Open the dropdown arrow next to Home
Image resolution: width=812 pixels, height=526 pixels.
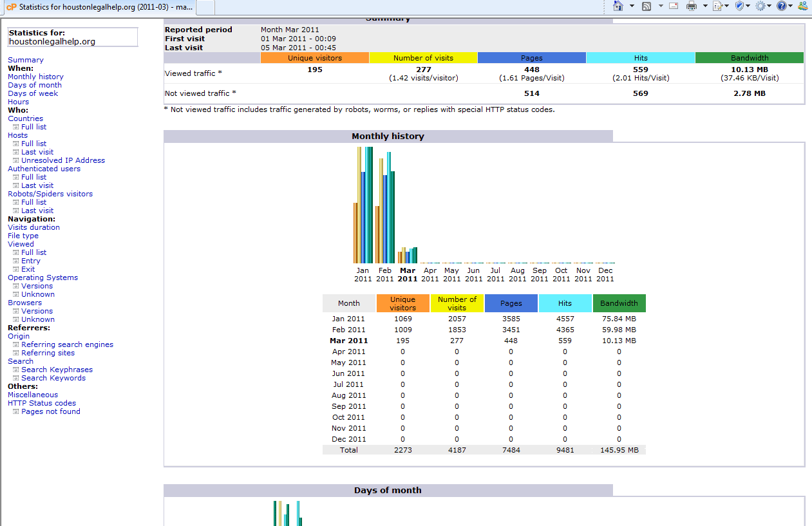click(632, 6)
